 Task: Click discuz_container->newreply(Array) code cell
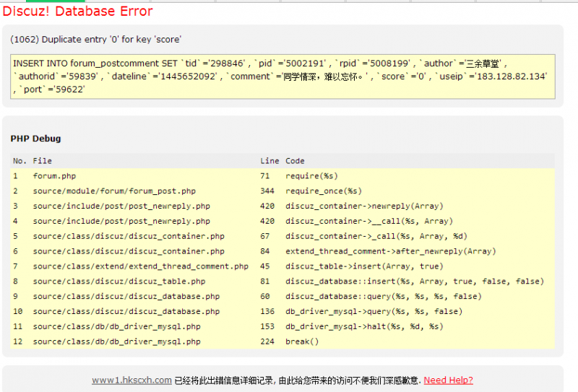coord(364,206)
